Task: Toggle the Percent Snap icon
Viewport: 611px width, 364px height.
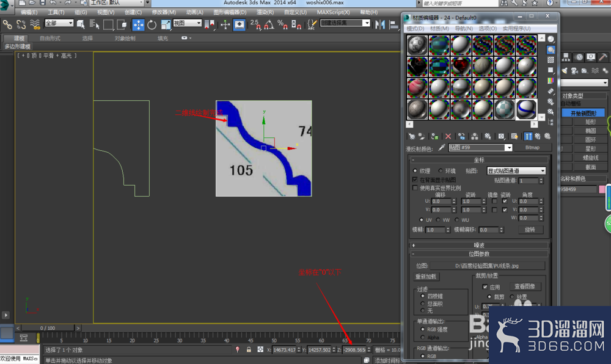Action: click(x=282, y=25)
